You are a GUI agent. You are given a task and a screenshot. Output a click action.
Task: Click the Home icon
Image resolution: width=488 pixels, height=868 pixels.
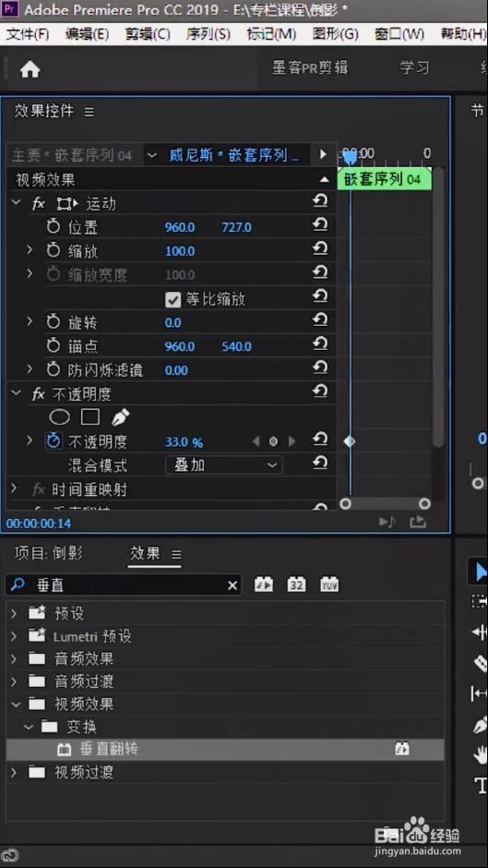[30, 70]
